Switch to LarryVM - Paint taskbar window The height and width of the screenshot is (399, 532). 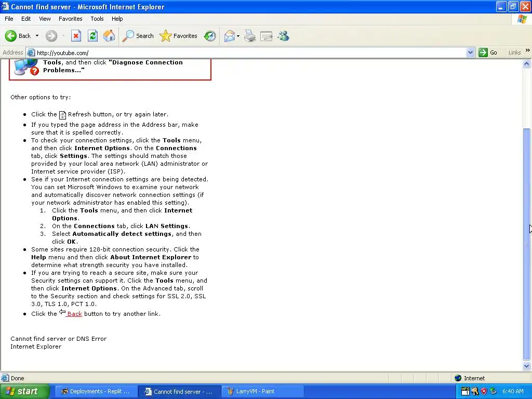click(x=262, y=392)
